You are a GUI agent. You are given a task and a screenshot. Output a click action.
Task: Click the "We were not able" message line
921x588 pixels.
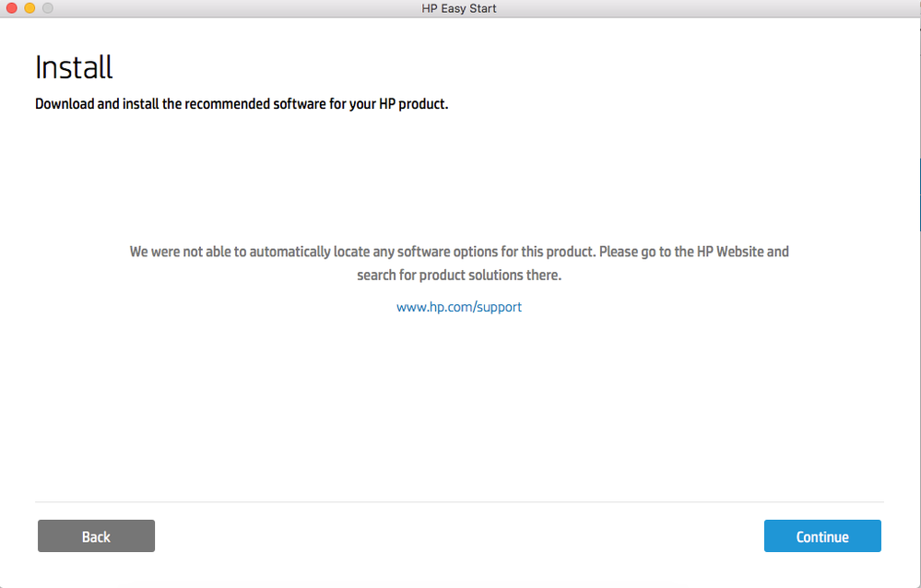[x=459, y=251]
